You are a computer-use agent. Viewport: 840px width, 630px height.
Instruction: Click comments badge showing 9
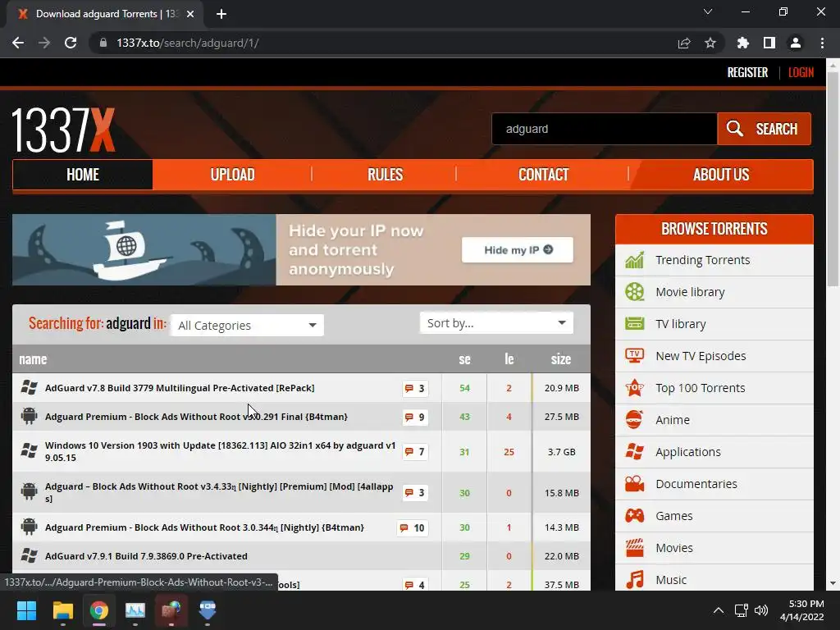pos(414,417)
